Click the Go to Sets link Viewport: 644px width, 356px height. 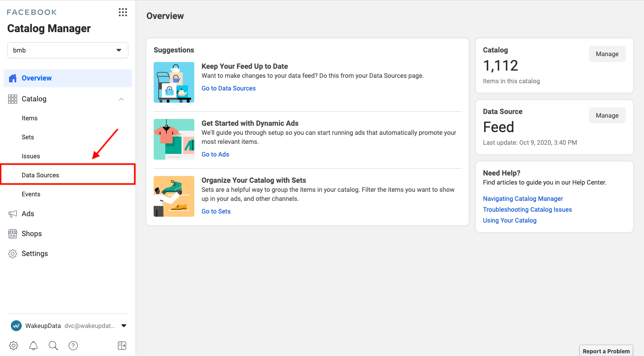216,211
